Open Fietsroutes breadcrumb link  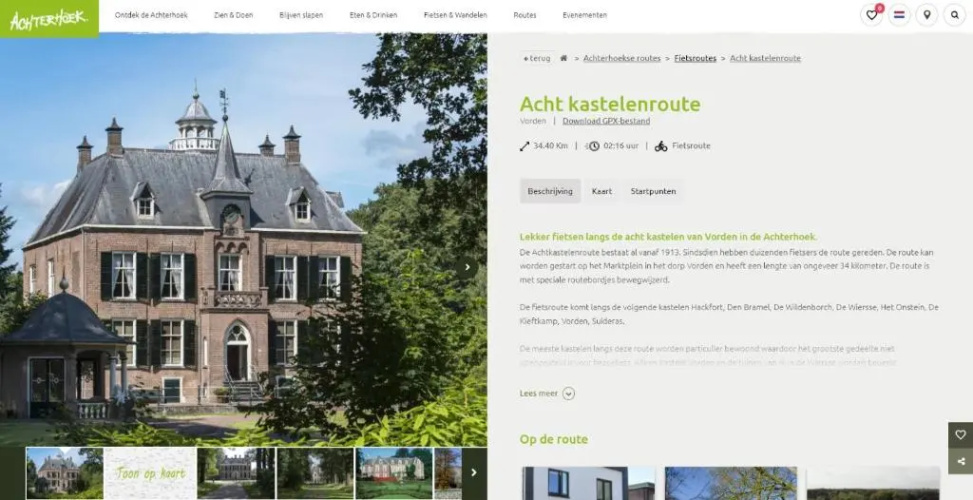tap(695, 58)
